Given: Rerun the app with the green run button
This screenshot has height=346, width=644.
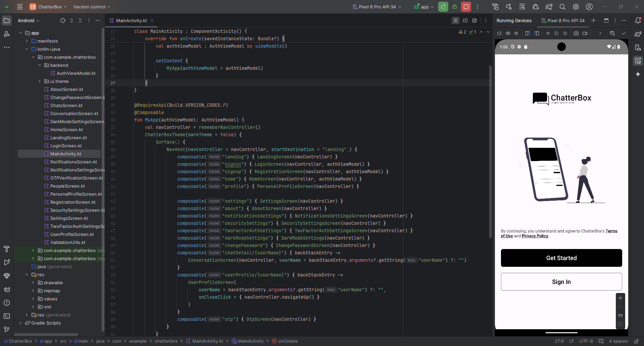Looking at the screenshot, I should pos(443,7).
